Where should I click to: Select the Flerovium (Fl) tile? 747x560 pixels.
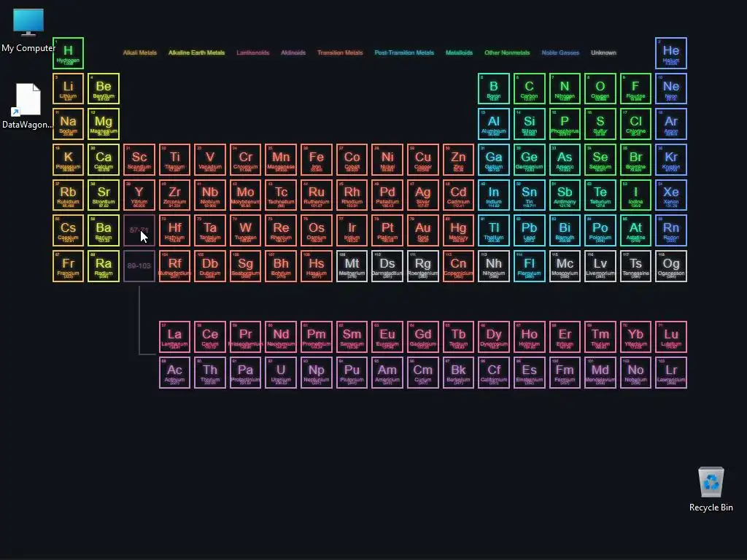pos(529,266)
